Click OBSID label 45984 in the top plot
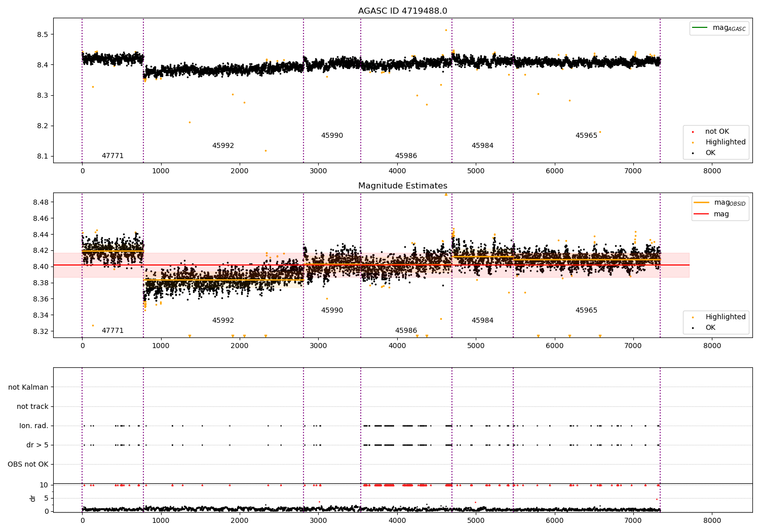Screen dimensions: 760x532 pos(482,146)
